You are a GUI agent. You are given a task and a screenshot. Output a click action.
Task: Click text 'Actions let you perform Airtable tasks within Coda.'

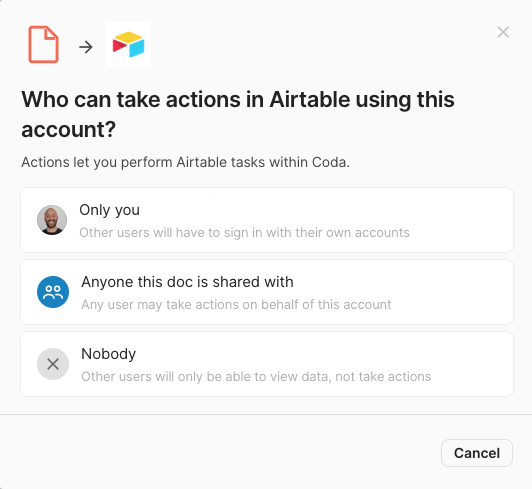point(186,163)
